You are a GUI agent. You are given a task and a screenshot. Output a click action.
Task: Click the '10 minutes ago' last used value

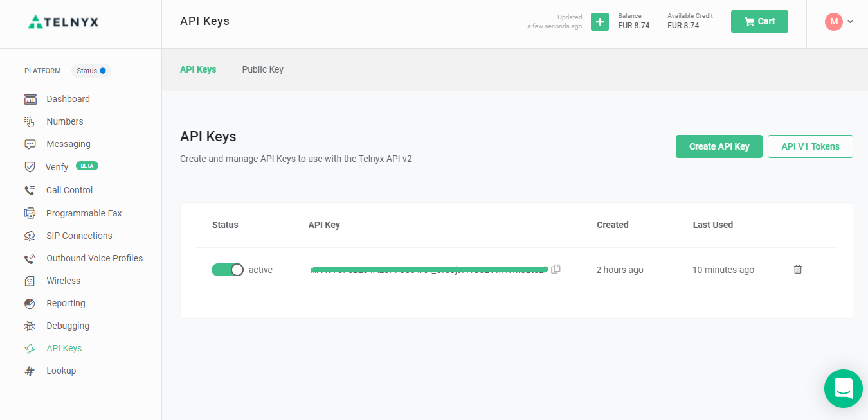click(x=723, y=270)
